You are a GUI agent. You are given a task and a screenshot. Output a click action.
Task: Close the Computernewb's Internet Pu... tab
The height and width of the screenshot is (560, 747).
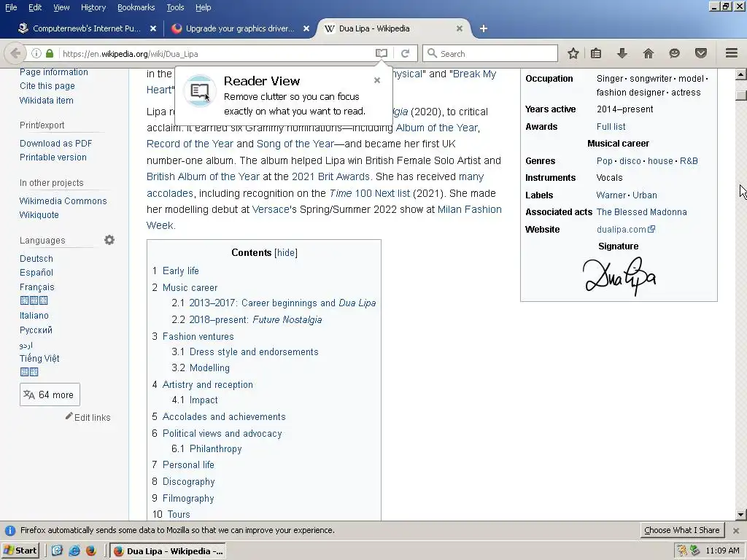[x=153, y=28]
